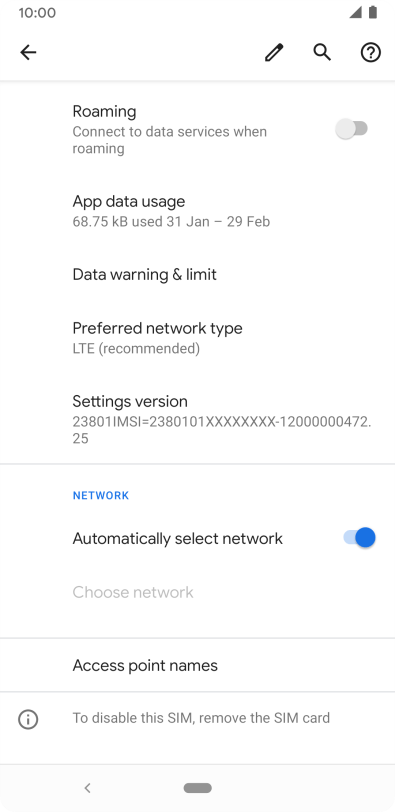Viewport: 395px width, 812px height.
Task: Tap LTE (recommended) value
Action: pyautogui.click(x=136, y=349)
